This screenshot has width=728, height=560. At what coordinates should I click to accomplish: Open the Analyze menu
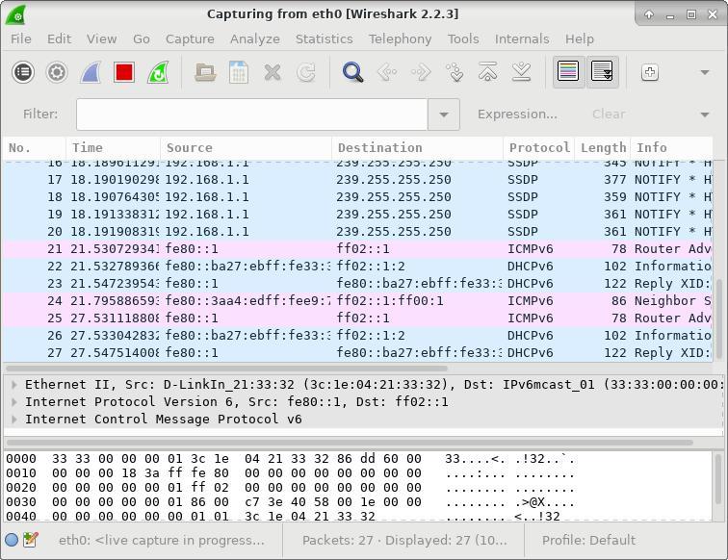255,39
